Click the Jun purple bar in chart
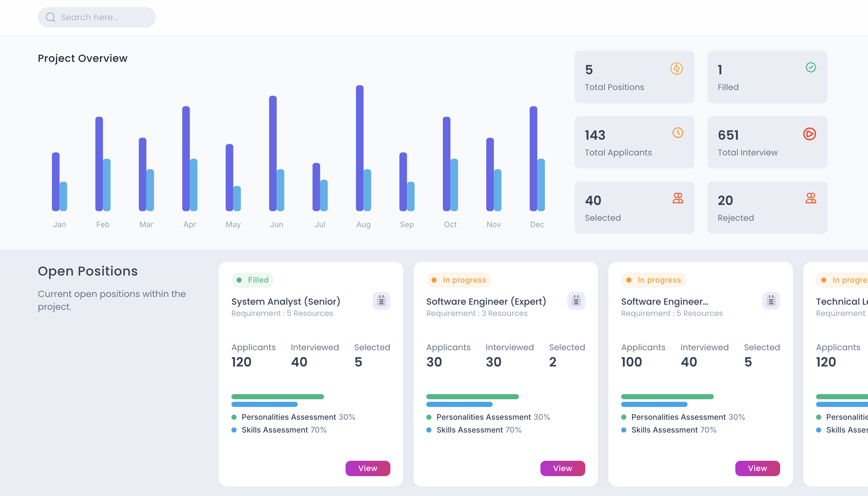The width and height of the screenshot is (868, 496). click(273, 153)
